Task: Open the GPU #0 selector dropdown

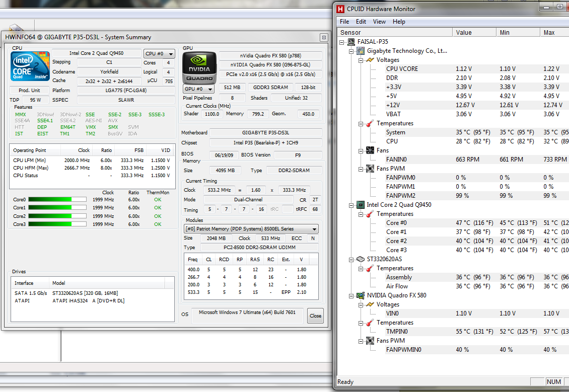Action: (x=198, y=89)
